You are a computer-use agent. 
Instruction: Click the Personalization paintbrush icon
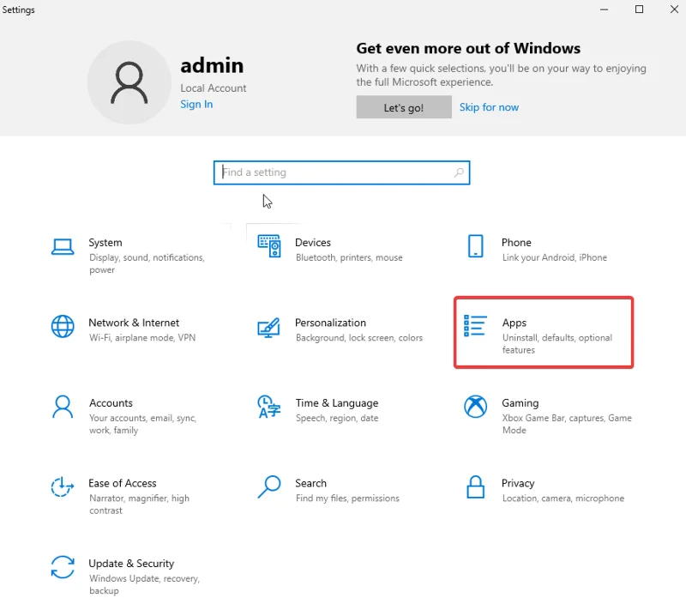tap(268, 328)
